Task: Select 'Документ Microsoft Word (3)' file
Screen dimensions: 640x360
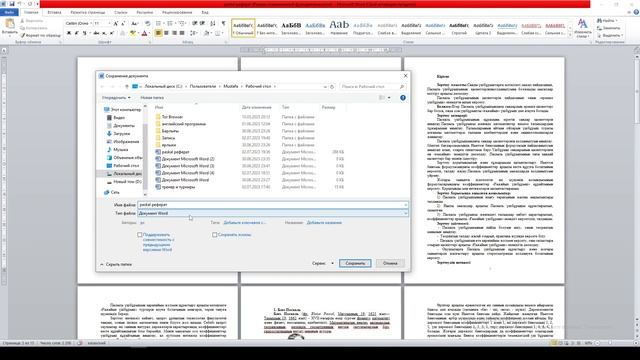Action: 188,166
